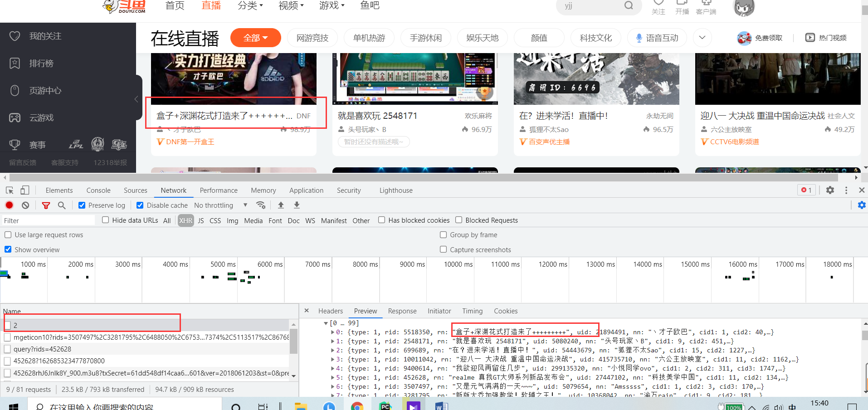Click the Douyu search magnifier icon

[629, 5]
